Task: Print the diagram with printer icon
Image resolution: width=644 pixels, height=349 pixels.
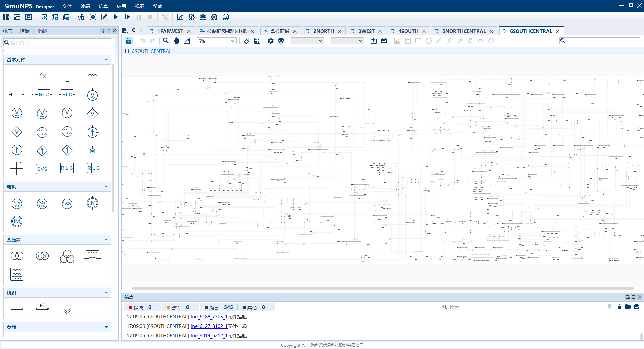Action: (384, 41)
